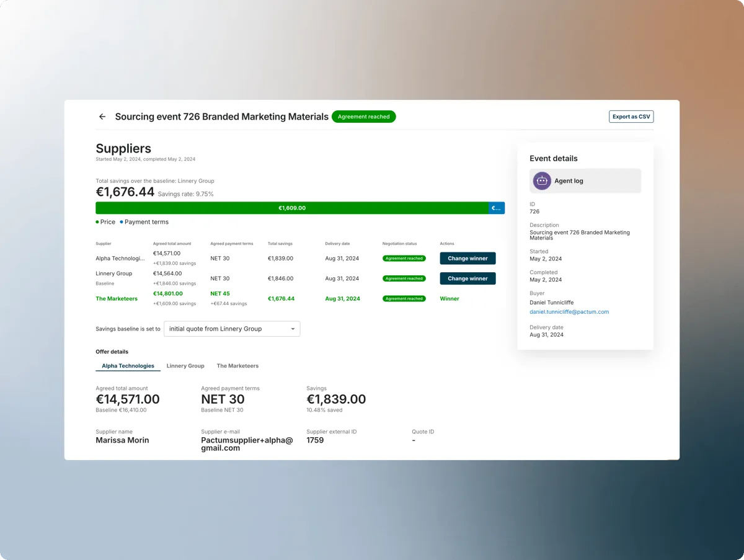Switch to Alpha Technologies offer tab
Screen dimensions: 744x560
[x=128, y=366]
